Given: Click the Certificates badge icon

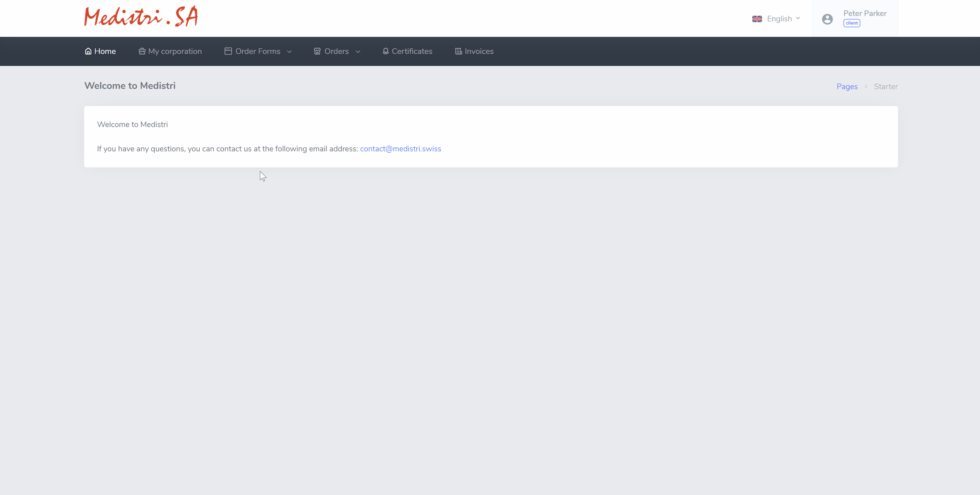Looking at the screenshot, I should [385, 51].
